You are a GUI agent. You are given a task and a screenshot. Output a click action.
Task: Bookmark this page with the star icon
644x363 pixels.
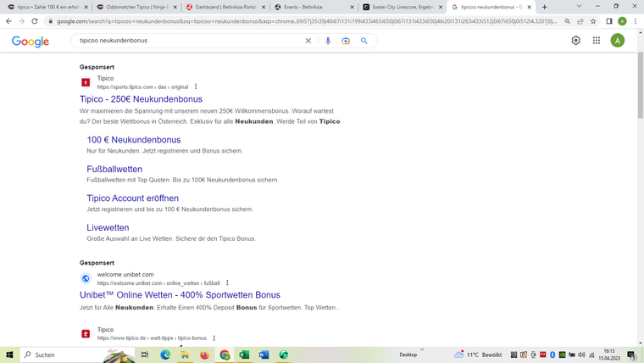[593, 21]
